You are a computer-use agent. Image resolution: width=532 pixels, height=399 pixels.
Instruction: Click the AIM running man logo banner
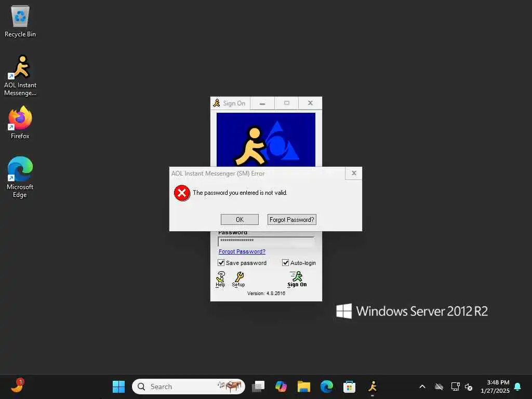[266, 140]
